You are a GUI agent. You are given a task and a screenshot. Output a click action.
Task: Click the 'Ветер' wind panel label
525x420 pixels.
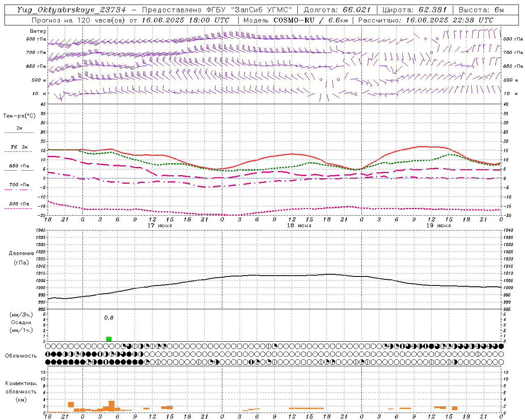point(38,31)
